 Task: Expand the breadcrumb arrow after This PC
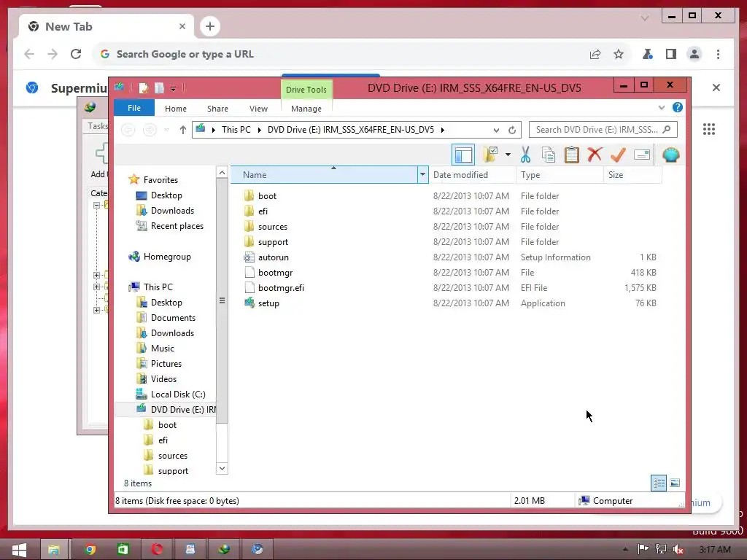259,130
